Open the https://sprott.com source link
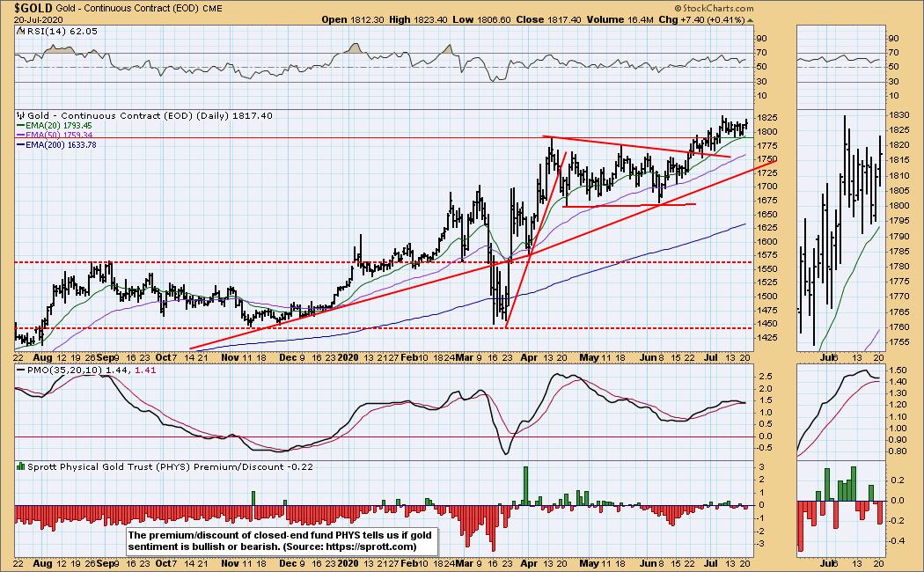 (x=369, y=546)
